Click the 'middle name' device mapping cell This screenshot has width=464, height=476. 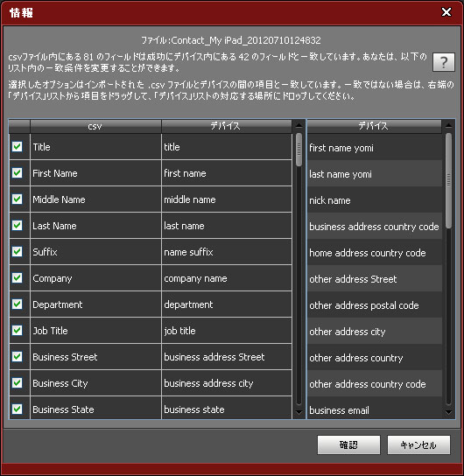click(x=227, y=199)
